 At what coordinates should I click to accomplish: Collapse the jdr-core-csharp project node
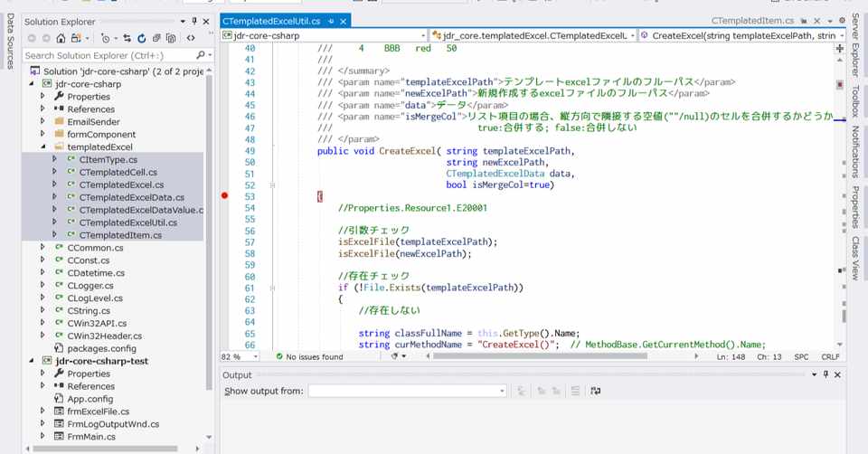(32, 83)
